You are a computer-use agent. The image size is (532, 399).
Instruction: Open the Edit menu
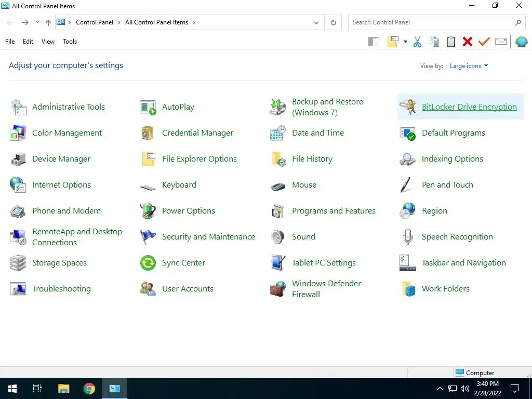click(28, 42)
